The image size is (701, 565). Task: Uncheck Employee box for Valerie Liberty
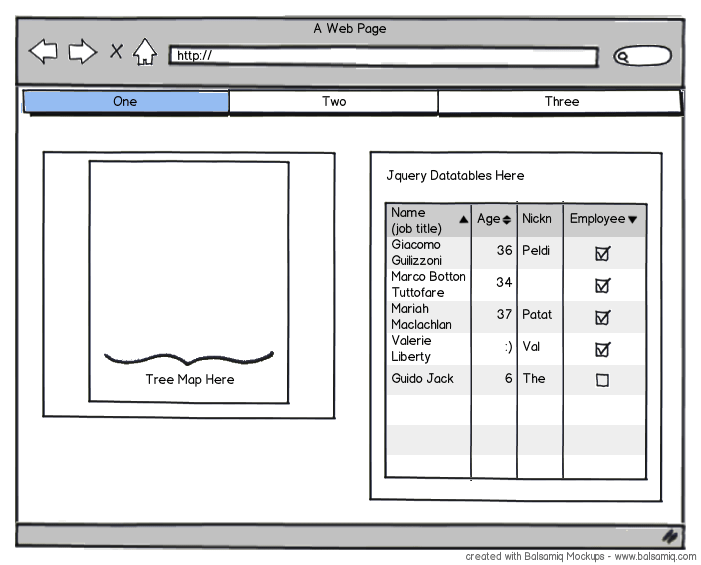click(603, 349)
